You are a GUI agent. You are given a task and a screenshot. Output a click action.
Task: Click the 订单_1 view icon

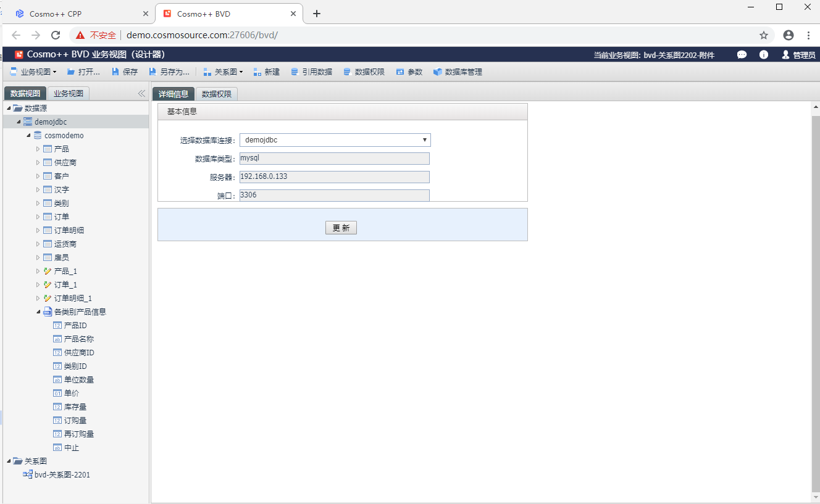tap(48, 284)
